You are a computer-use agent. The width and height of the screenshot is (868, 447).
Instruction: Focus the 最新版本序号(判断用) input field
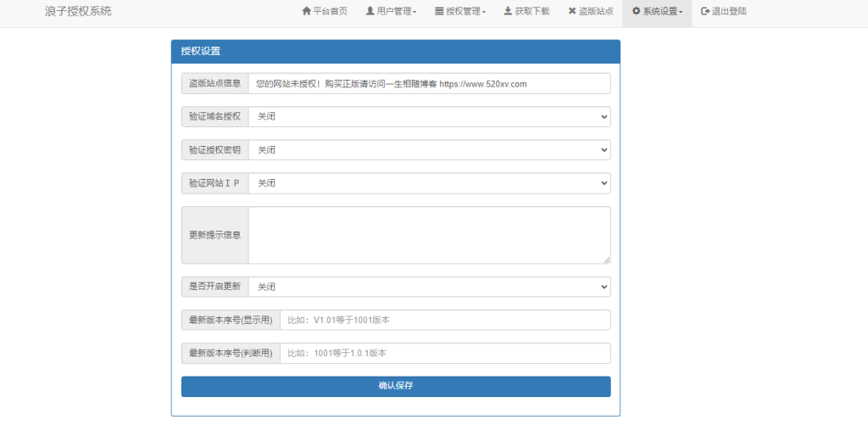coord(445,354)
